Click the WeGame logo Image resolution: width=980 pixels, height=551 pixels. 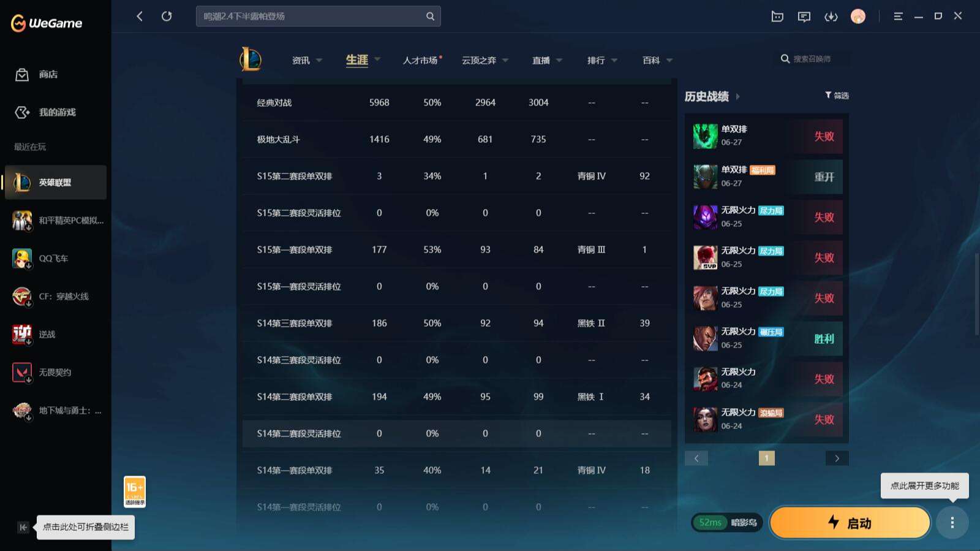(47, 23)
